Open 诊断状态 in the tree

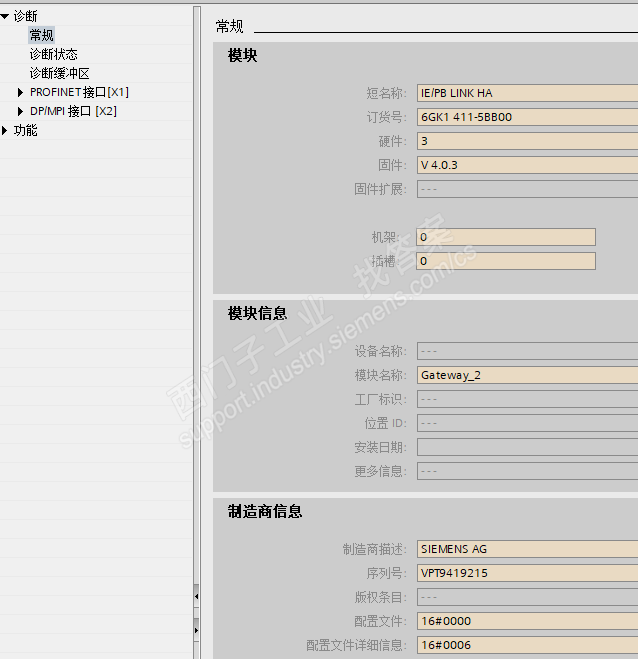53,54
